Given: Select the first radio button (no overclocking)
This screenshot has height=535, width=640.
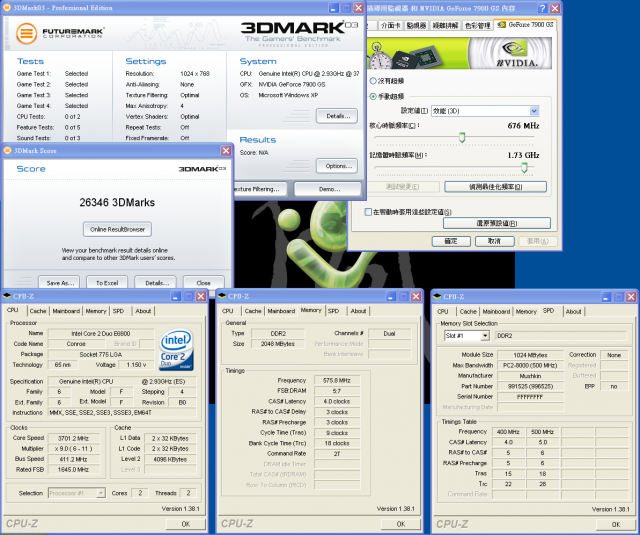Looking at the screenshot, I should tap(373, 81).
